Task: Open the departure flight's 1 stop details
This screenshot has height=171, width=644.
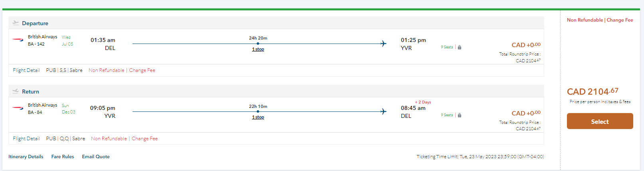Action: click(258, 49)
